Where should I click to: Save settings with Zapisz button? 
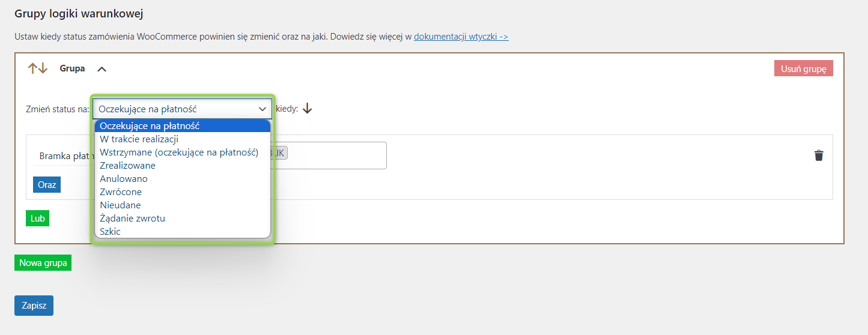(34, 305)
